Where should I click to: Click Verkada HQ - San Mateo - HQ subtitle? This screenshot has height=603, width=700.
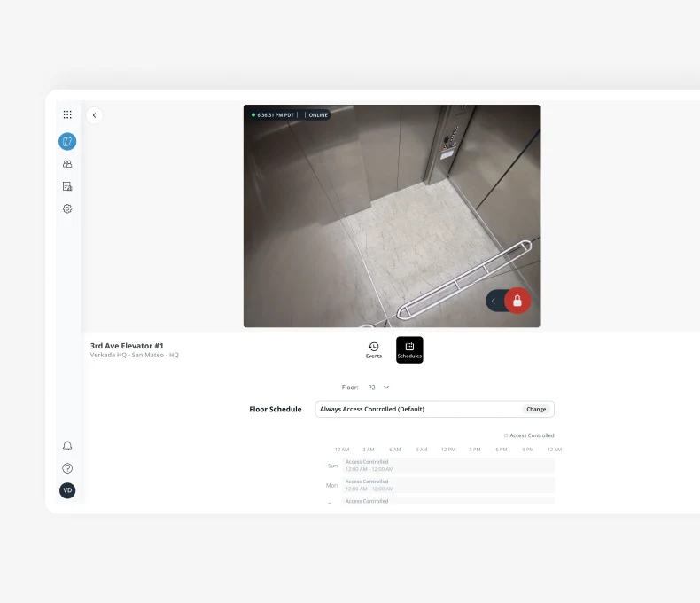135,355
